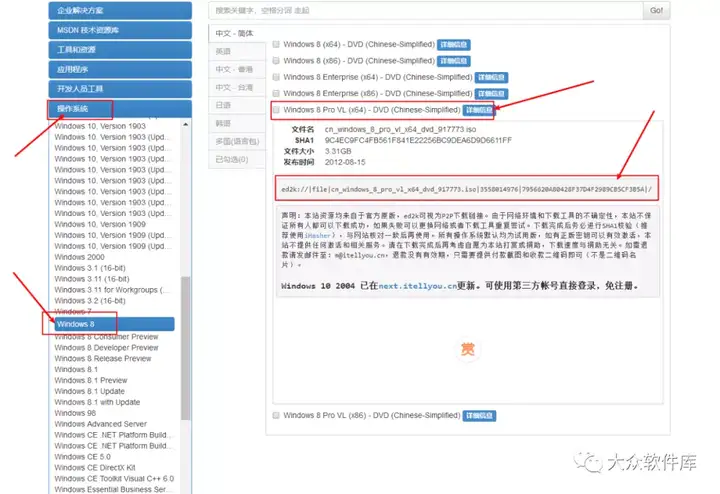Choose Windows 3.1 (16-bit) entry

tap(90, 268)
